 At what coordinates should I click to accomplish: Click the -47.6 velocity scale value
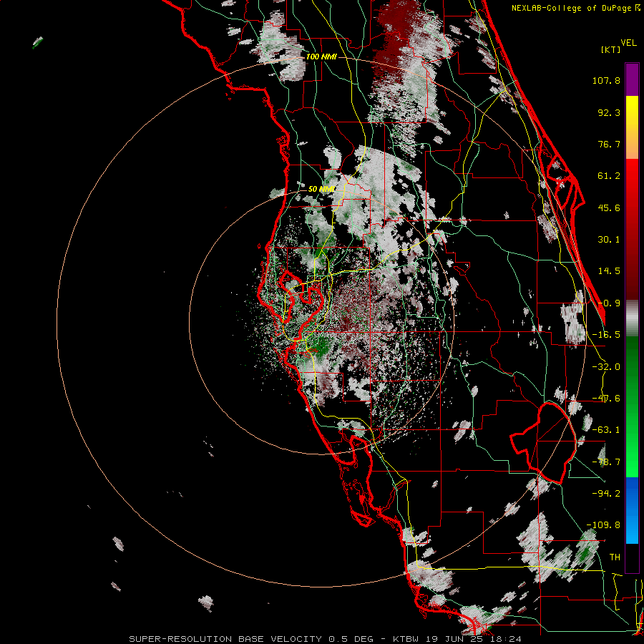coord(606,399)
